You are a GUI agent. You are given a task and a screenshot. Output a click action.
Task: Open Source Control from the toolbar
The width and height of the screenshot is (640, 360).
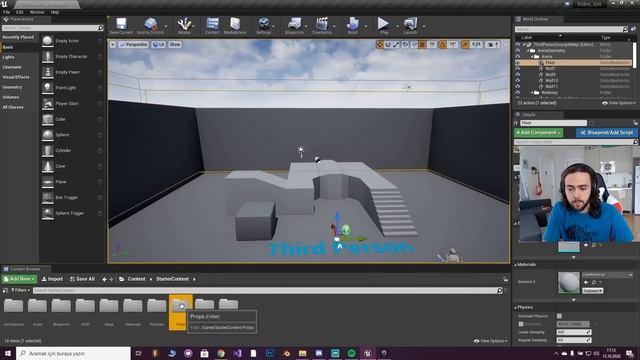(150, 24)
